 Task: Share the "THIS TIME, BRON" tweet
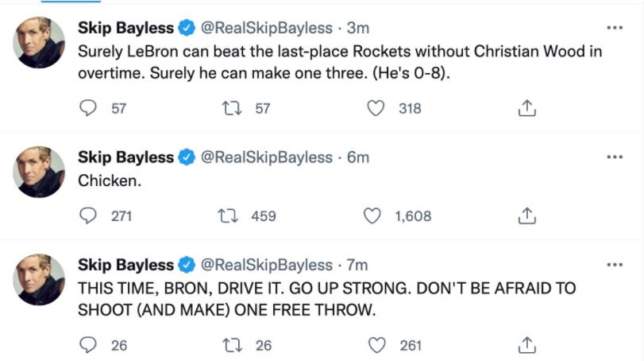(x=526, y=346)
